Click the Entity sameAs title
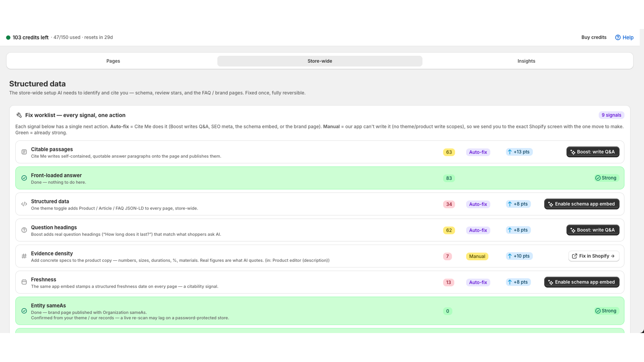 pos(48,306)
